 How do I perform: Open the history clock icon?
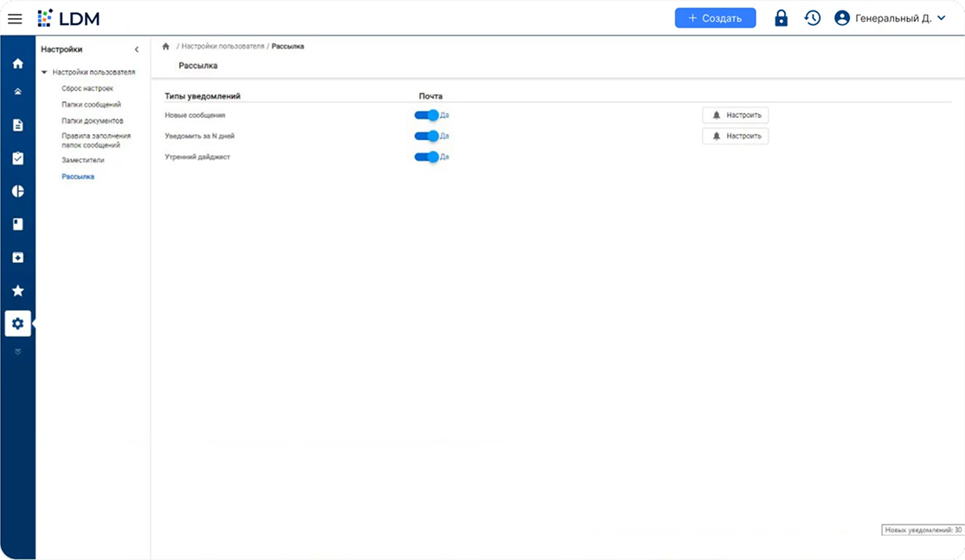pyautogui.click(x=812, y=18)
